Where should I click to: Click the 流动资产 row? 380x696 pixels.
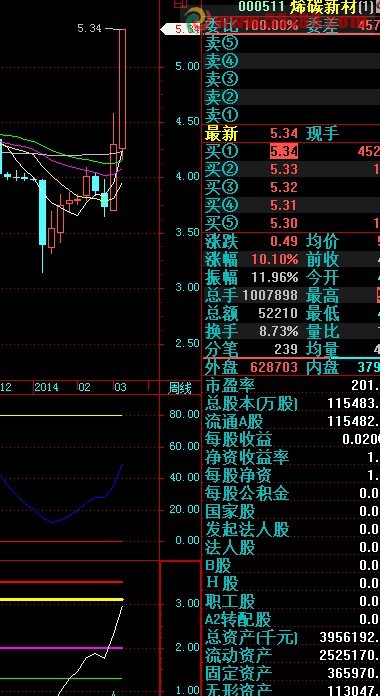pos(291,655)
